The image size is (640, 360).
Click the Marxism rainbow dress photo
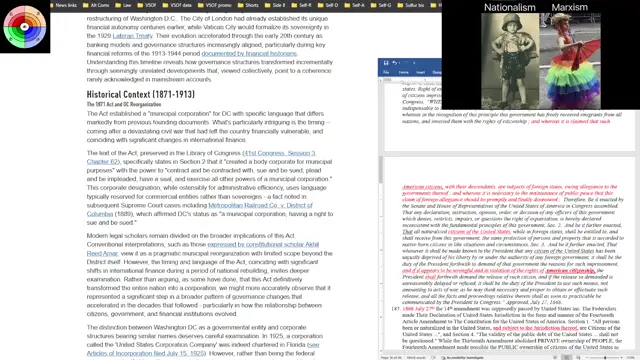click(x=570, y=61)
